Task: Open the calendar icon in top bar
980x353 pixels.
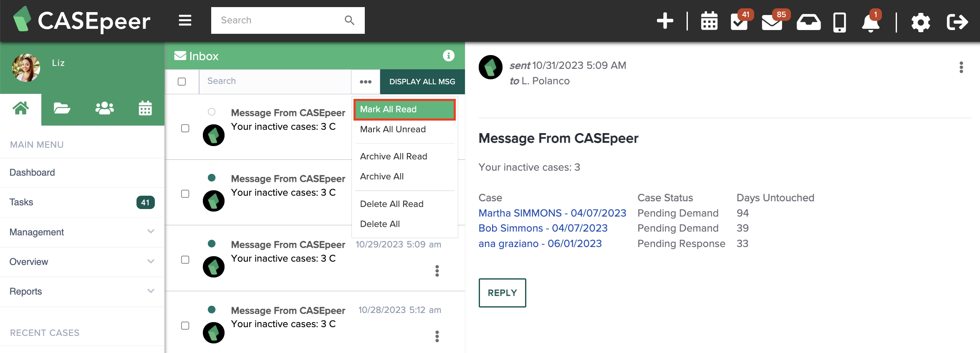Action: [x=709, y=21]
